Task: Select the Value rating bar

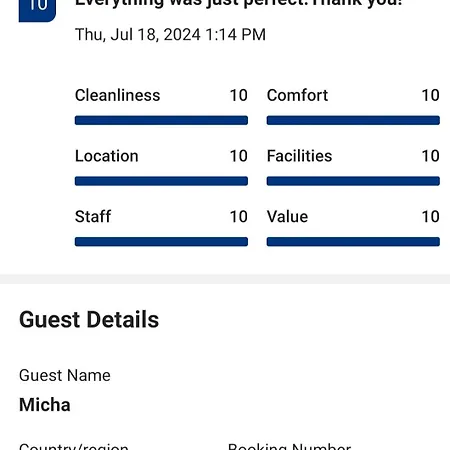Action: point(353,242)
